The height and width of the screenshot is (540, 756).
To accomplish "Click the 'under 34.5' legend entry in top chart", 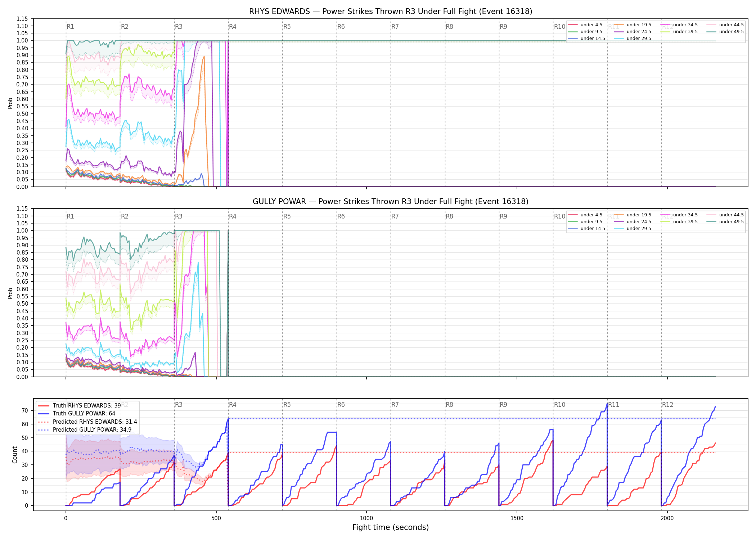I will (679, 25).
